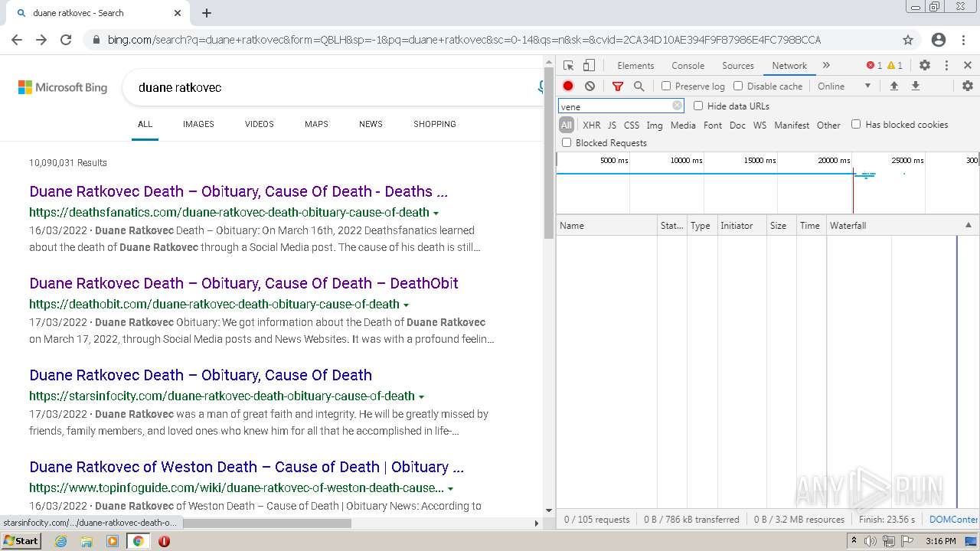
Task: Open the file explorer taskbar icon
Action: (87, 541)
